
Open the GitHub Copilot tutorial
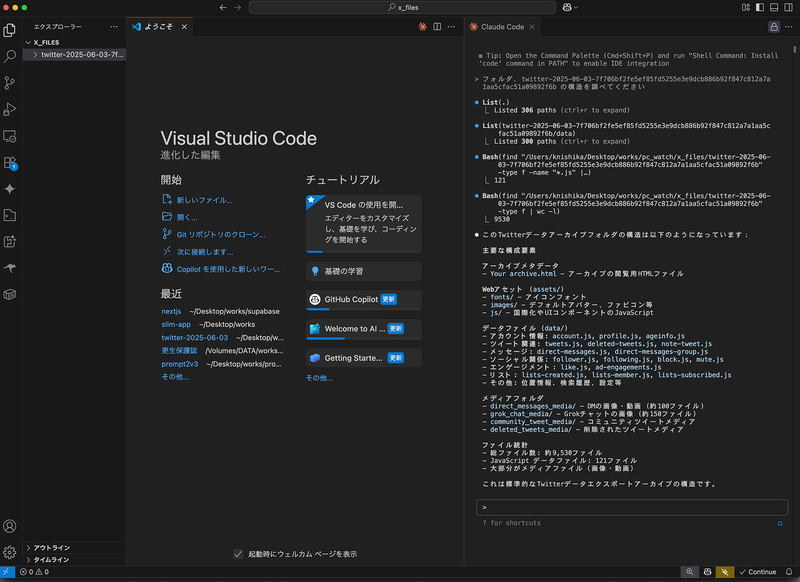364,300
